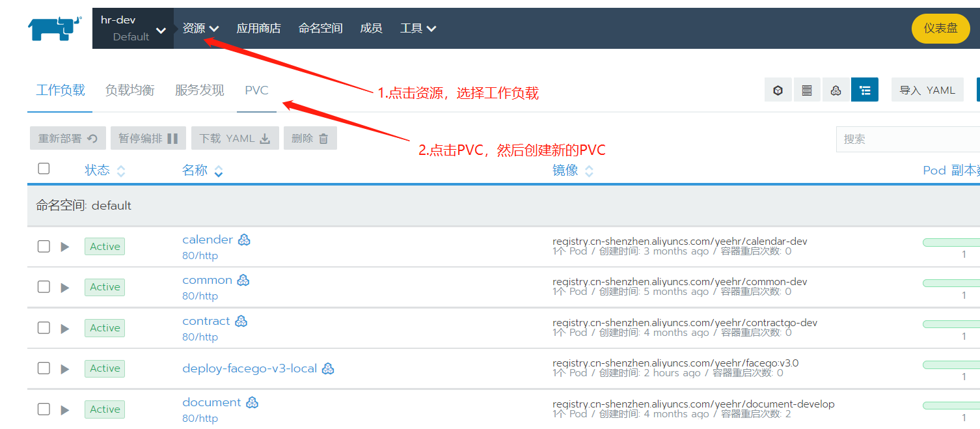
Task: Select the active list view icon
Action: (x=865, y=90)
